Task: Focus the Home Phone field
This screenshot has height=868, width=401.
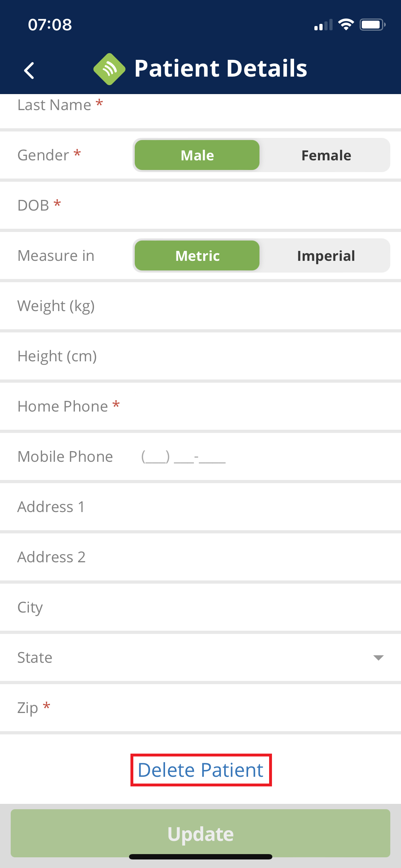Action: pyautogui.click(x=250, y=407)
